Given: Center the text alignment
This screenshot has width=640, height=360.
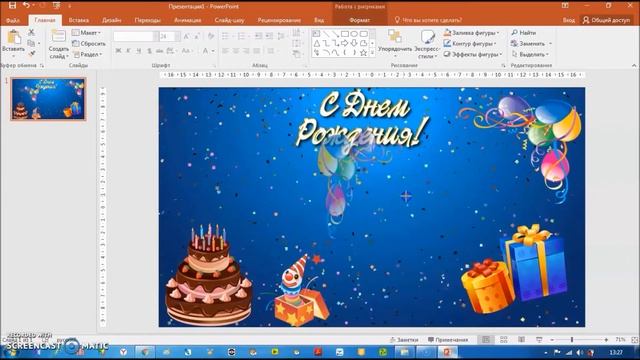Looking at the screenshot, I should (x=236, y=51).
